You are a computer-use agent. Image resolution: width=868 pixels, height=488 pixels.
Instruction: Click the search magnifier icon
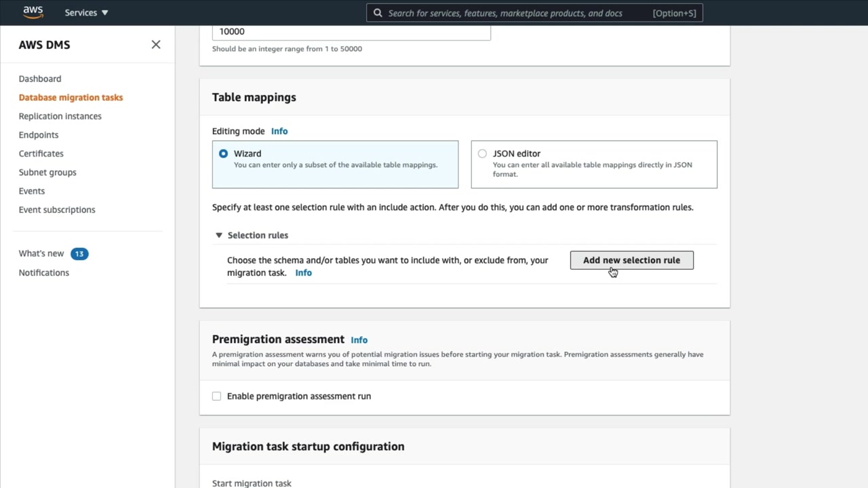point(378,13)
